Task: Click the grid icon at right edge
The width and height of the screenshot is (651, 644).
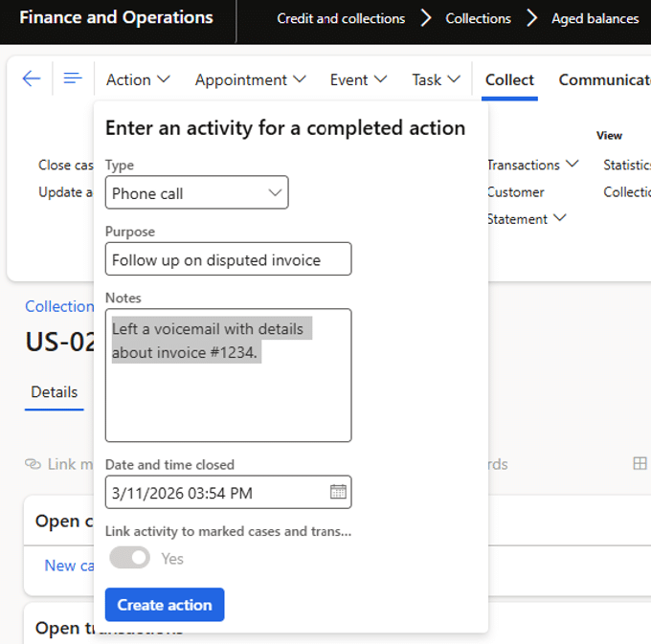Action: [x=640, y=464]
